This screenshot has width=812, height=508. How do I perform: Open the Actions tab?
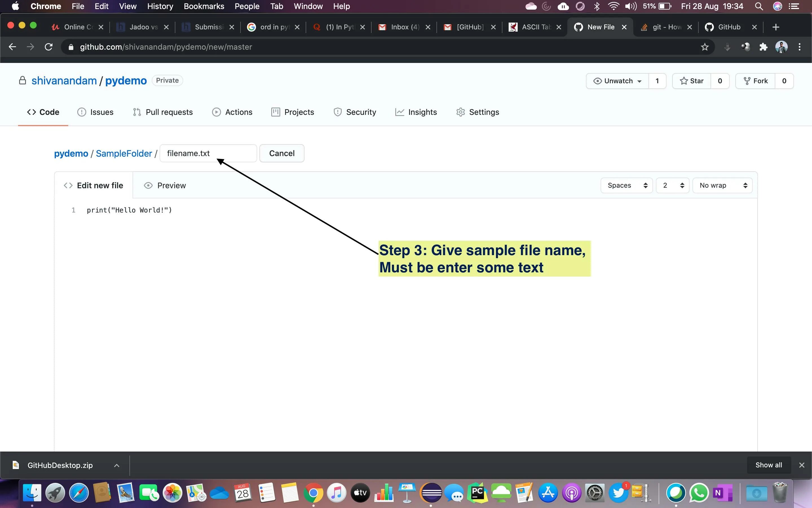pyautogui.click(x=232, y=112)
